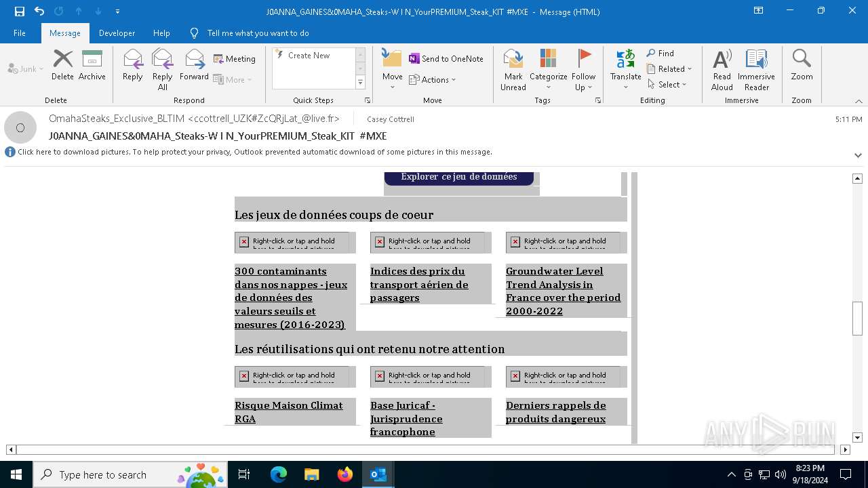The height and width of the screenshot is (488, 868).
Task: Start Read Aloud
Action: 722,69
